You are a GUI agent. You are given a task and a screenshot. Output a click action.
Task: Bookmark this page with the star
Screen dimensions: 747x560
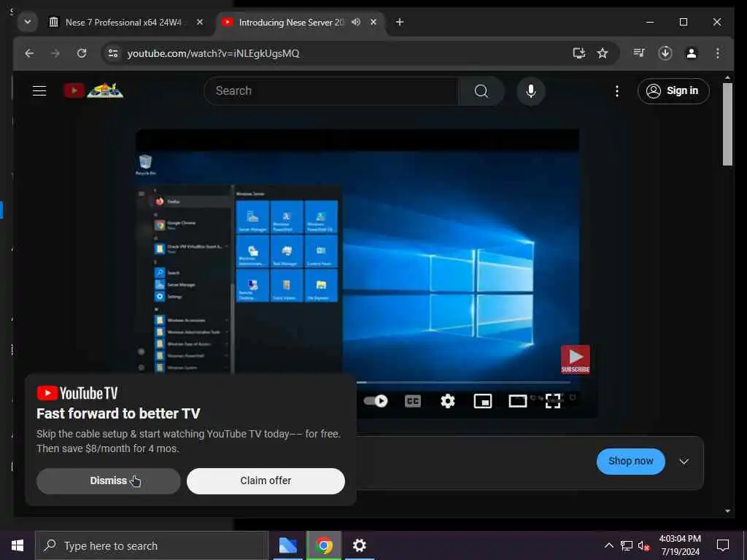(603, 53)
